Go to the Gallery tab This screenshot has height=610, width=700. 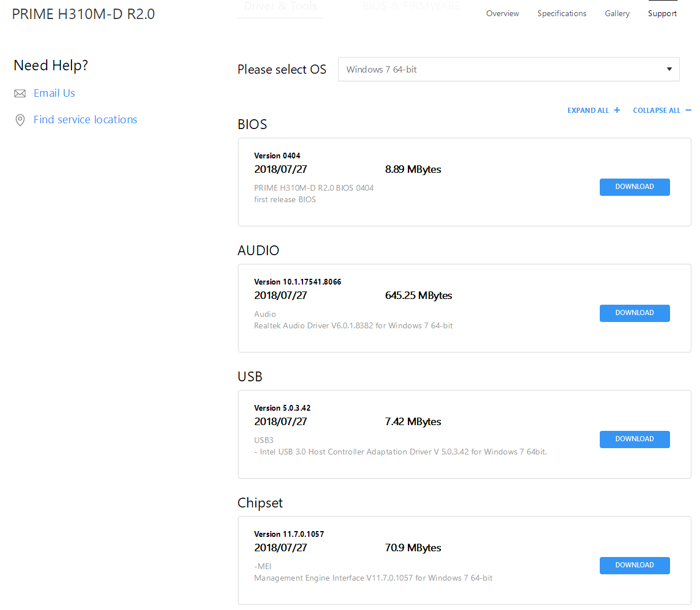coord(617,13)
